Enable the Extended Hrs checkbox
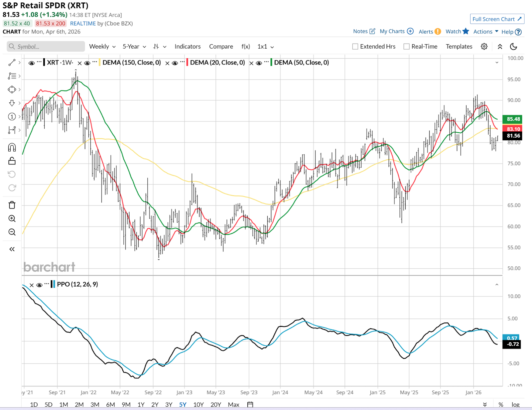532x410 pixels. click(355, 47)
